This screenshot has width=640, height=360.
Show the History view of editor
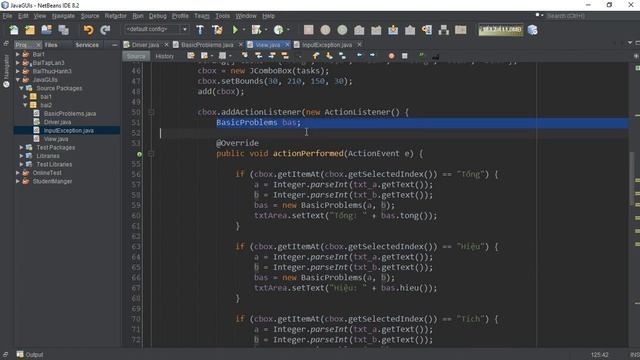164,56
